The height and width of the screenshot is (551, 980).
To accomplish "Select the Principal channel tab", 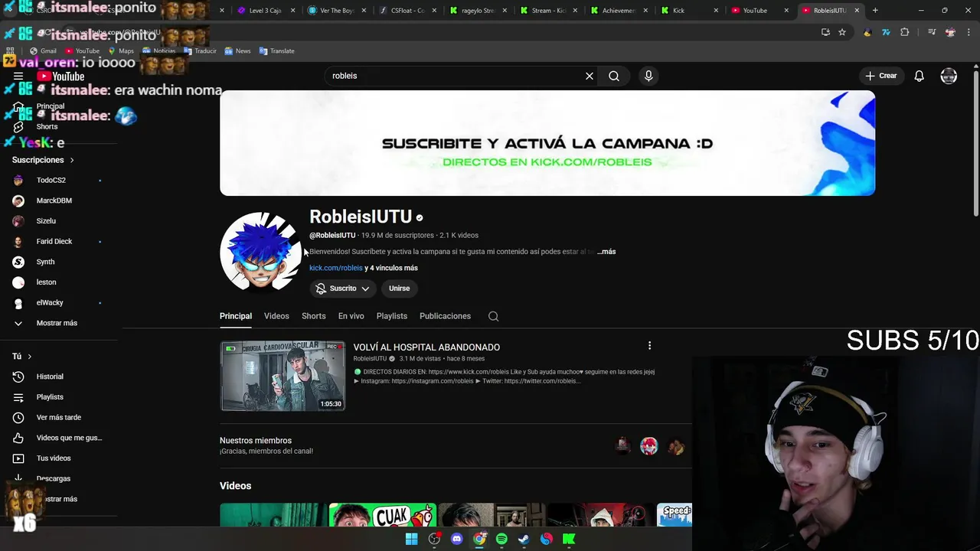I will coord(236,316).
